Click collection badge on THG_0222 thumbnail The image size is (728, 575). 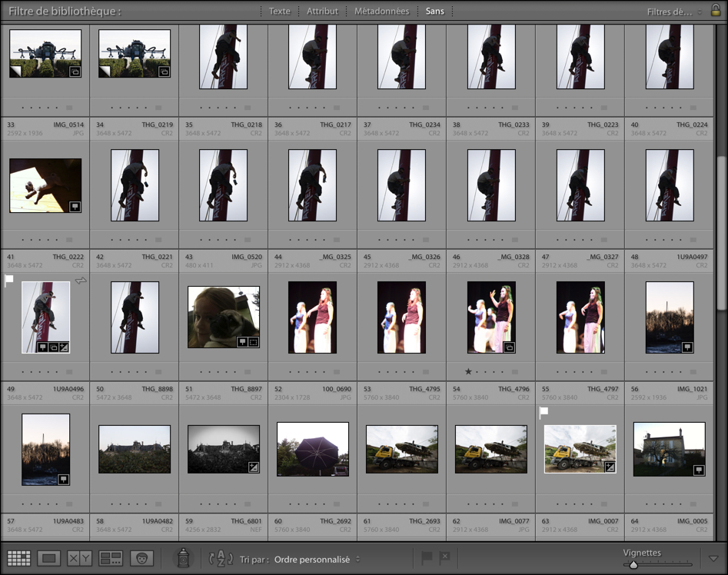coord(53,347)
